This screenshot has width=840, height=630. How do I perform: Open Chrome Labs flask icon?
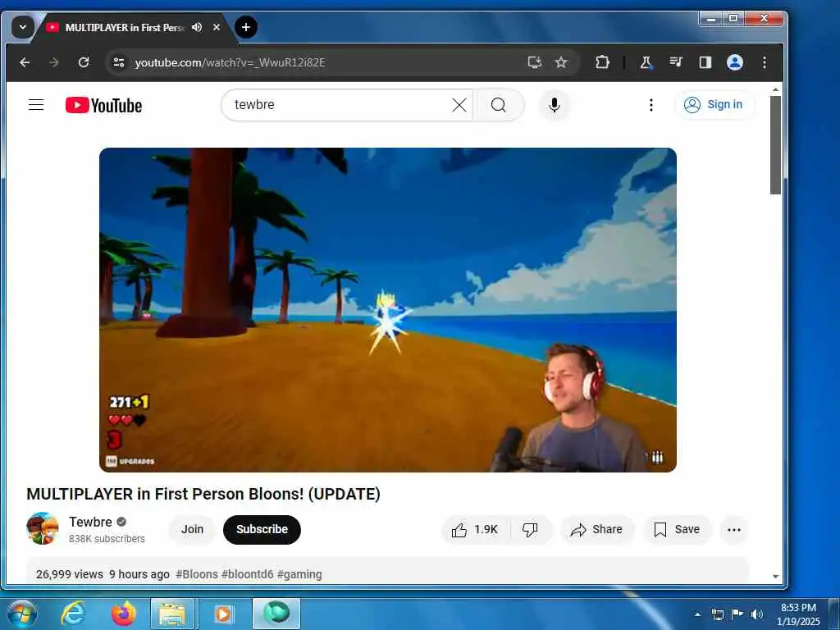click(x=646, y=62)
